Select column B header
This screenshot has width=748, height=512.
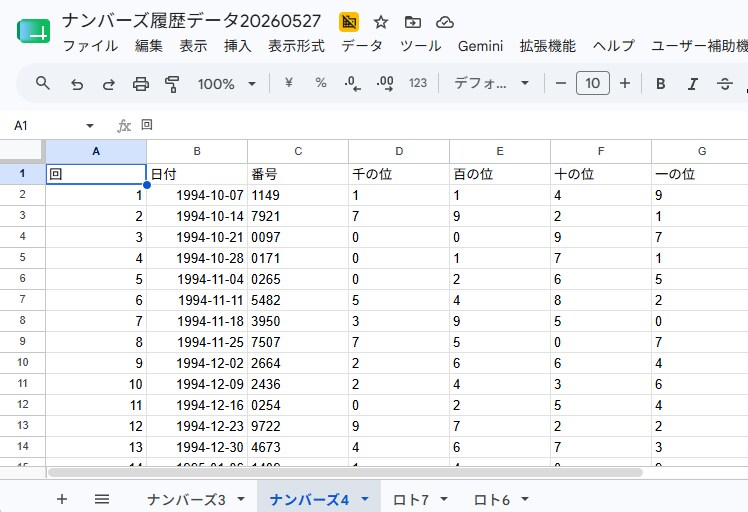click(197, 151)
